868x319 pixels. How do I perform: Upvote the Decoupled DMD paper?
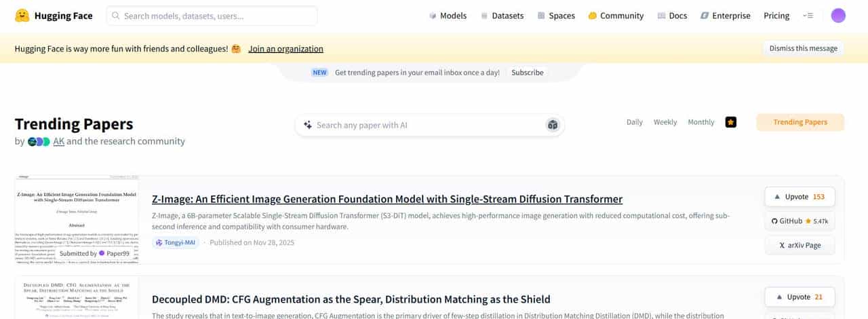800,297
